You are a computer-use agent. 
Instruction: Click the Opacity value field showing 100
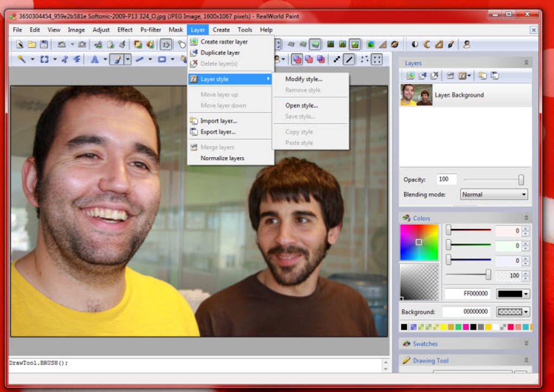pos(446,179)
